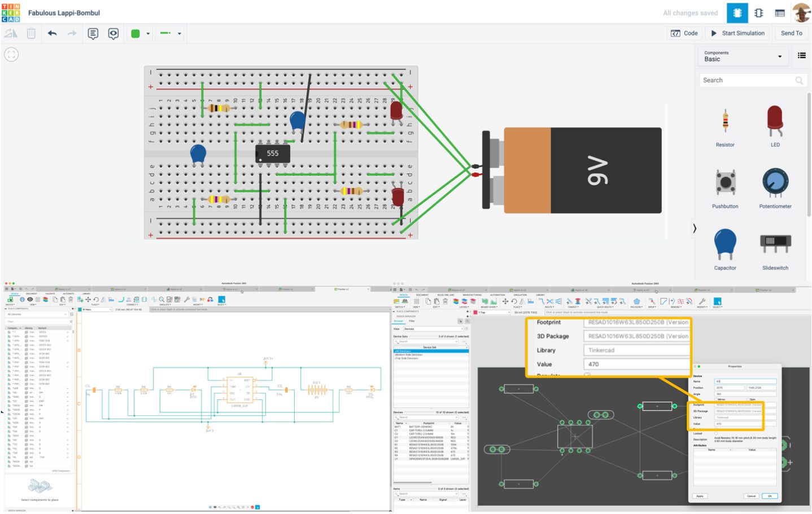This screenshot has width=812, height=514.
Task: Open the schematic view icon
Action: click(758, 13)
